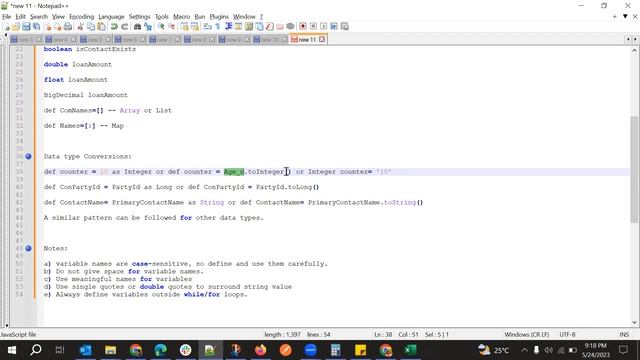
Task: Click the Open file toolbar icon
Action: click(x=16, y=27)
